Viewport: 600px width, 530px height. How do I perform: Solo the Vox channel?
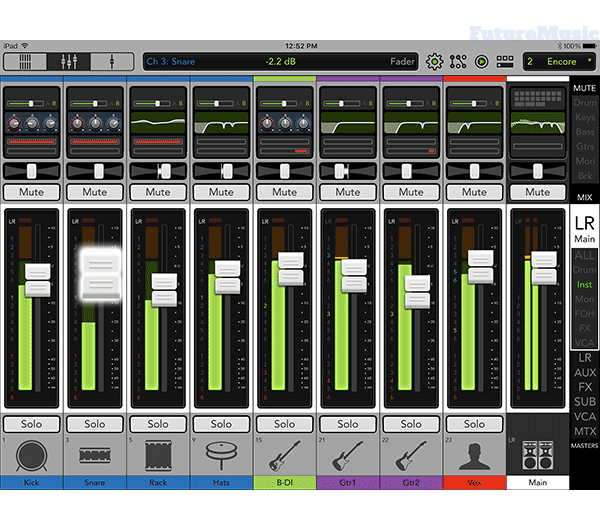(x=474, y=424)
